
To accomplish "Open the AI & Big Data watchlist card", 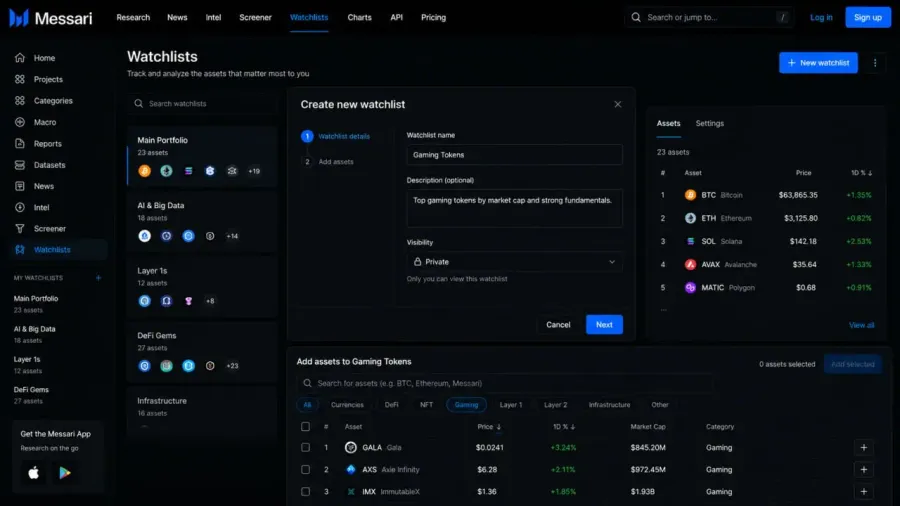I will coord(202,221).
